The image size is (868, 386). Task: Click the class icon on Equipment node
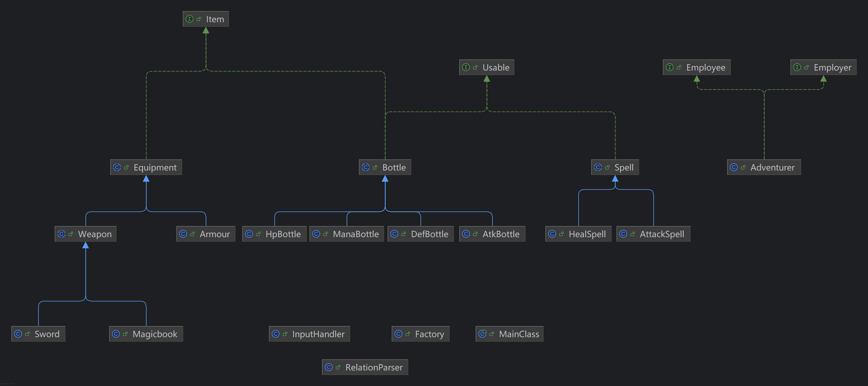(117, 167)
